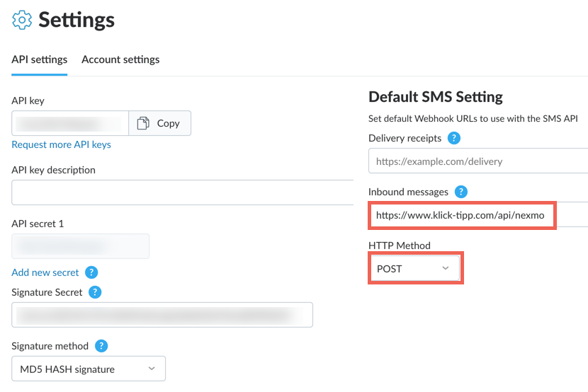Click help icon next to Add new secret
Image resolution: width=588 pixels, height=392 pixels.
pyautogui.click(x=91, y=272)
